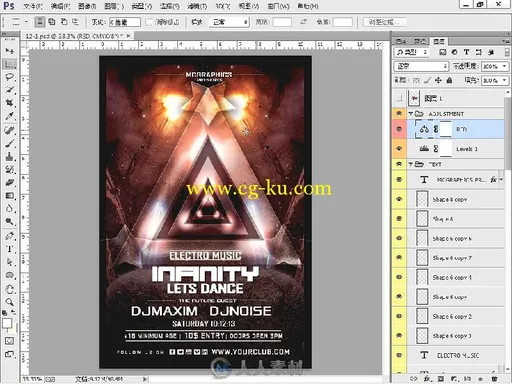Select the Eraser tool
Screen dimensions: 512x384
pos(9,182)
